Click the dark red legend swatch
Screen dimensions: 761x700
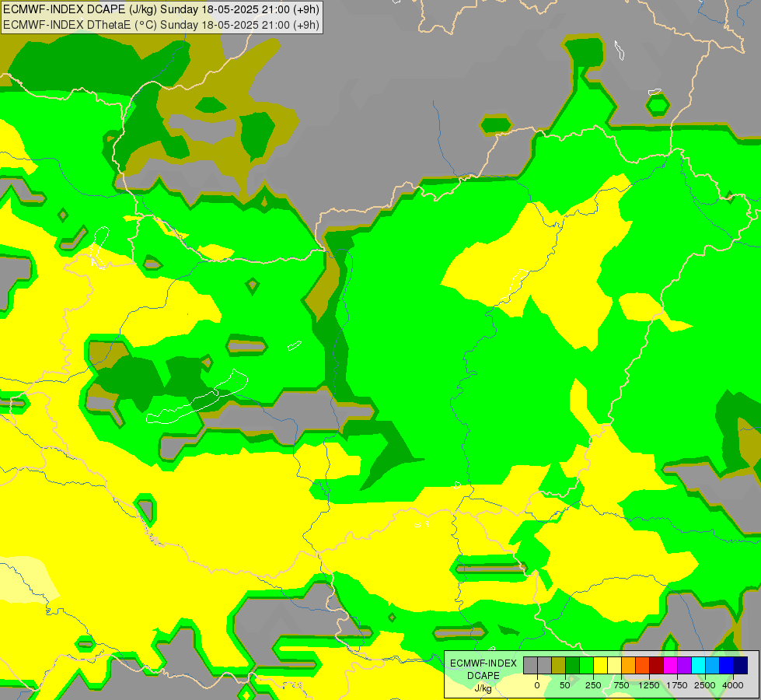pos(657,665)
